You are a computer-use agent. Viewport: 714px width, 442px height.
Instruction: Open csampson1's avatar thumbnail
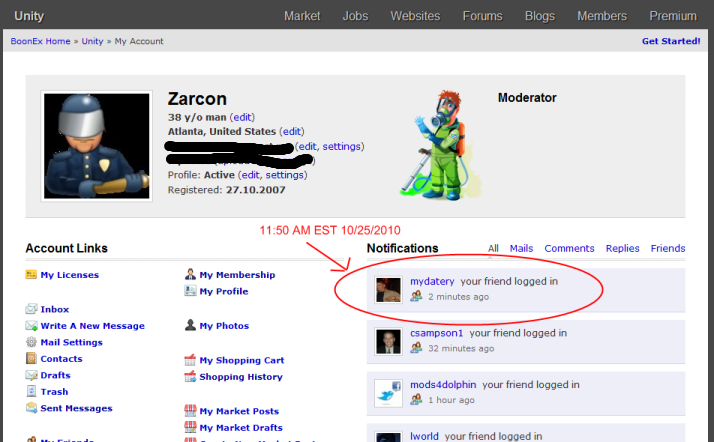(x=388, y=341)
